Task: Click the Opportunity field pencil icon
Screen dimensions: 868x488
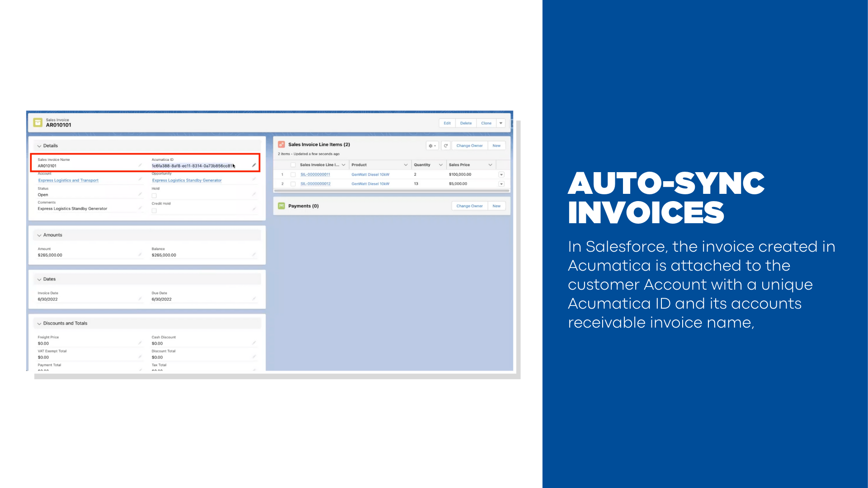Action: (x=254, y=179)
